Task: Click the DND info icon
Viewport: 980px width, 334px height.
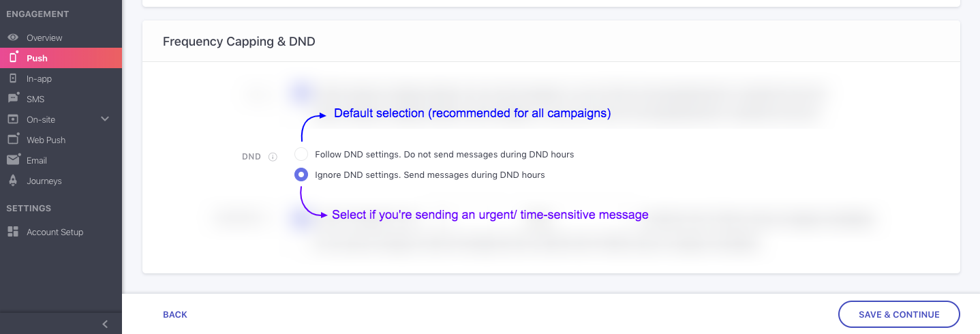Action: click(x=273, y=157)
